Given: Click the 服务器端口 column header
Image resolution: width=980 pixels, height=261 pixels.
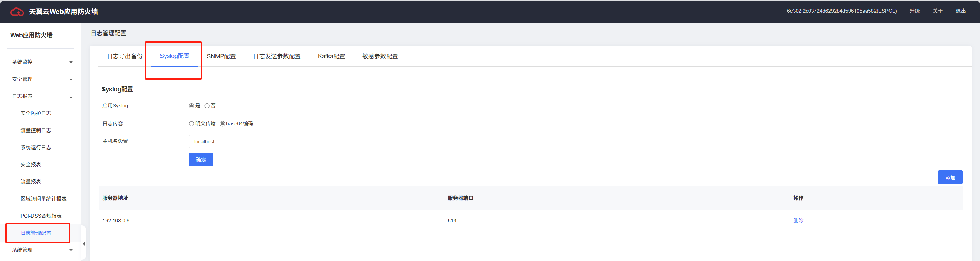Looking at the screenshot, I should (x=460, y=198).
